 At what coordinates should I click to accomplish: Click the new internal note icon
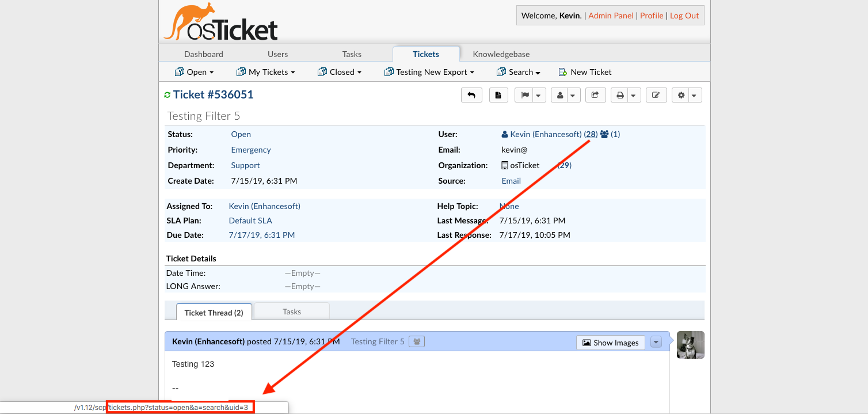point(498,94)
